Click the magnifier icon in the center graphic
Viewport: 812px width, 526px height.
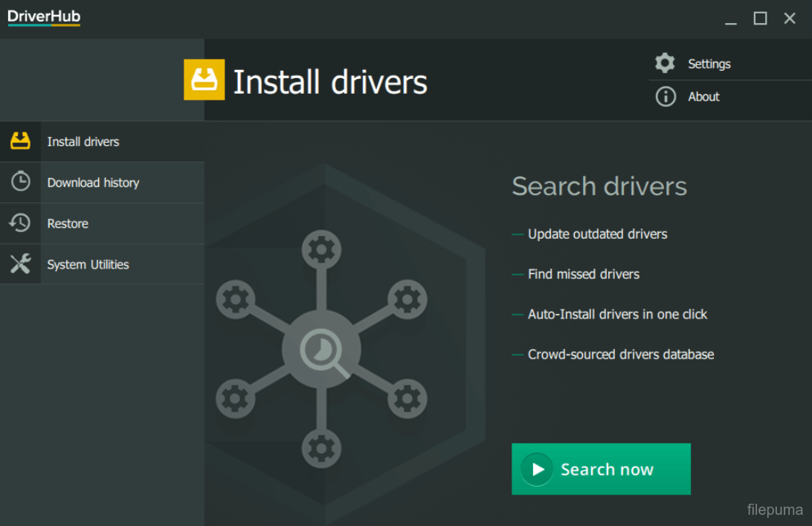[x=321, y=349]
